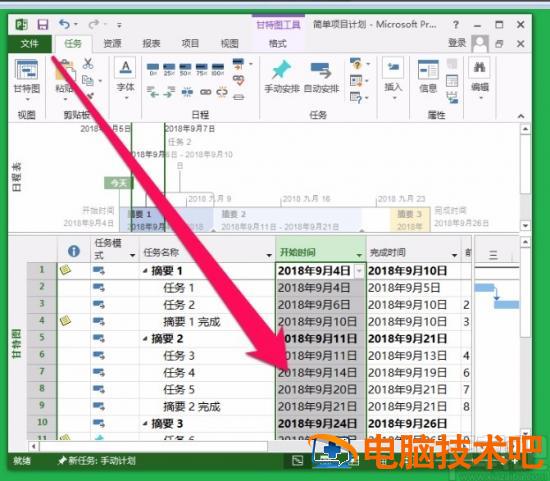Click the Help question mark icon
The height and width of the screenshot is (481, 550).
point(455,25)
